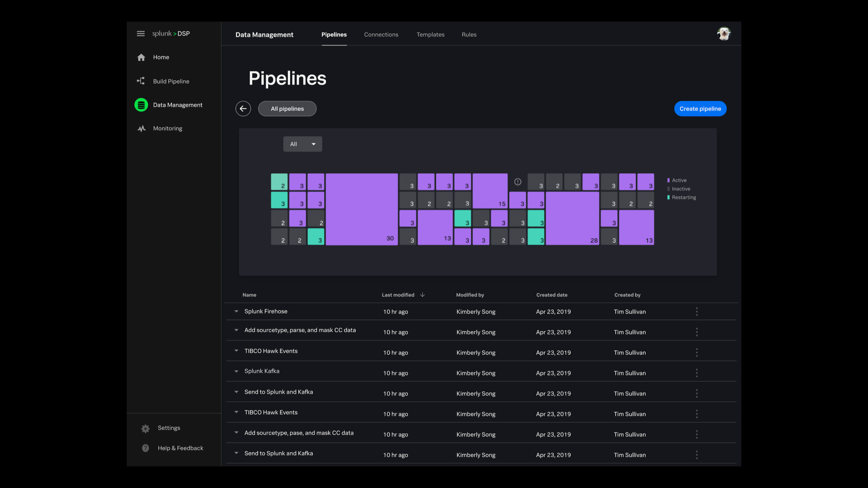This screenshot has width=868, height=488.
Task: Open the hamburger menu icon
Action: [x=141, y=34]
